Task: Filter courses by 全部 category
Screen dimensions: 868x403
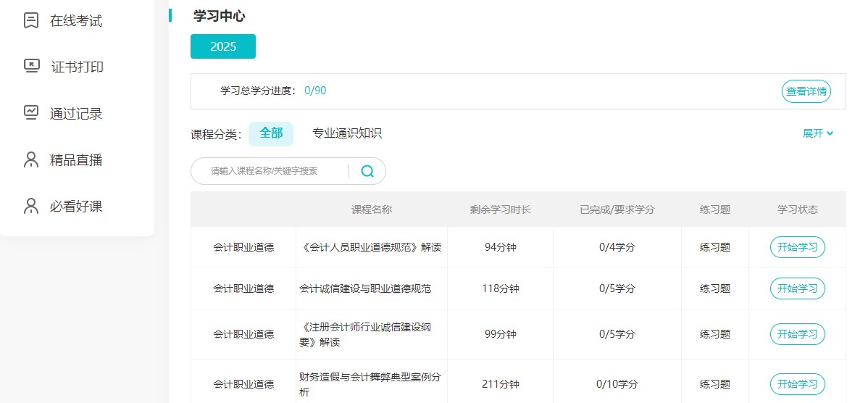Action: tap(271, 133)
